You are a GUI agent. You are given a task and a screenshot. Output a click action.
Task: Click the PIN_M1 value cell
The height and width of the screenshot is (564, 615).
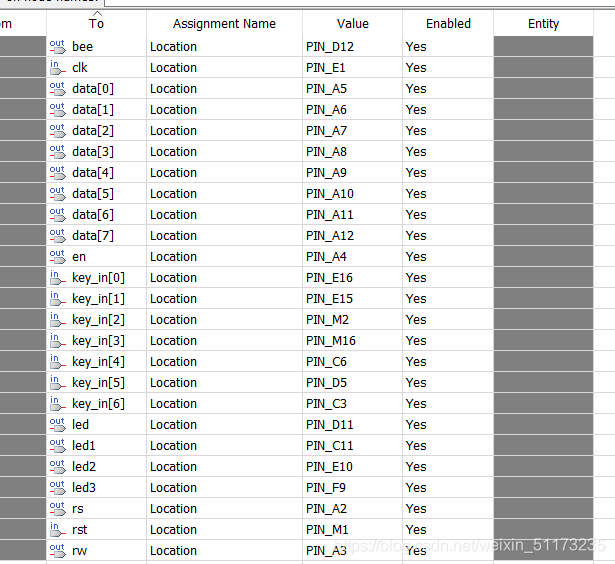[x=353, y=530]
